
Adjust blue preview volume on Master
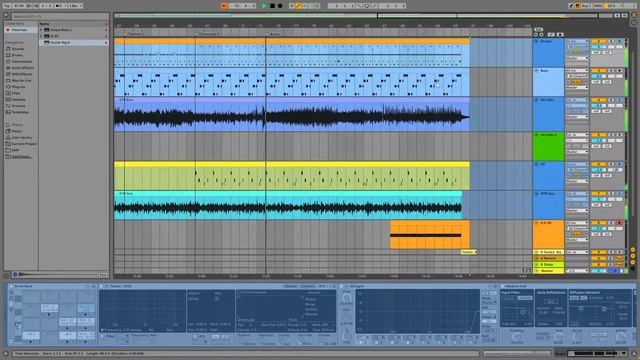[x=615, y=271]
